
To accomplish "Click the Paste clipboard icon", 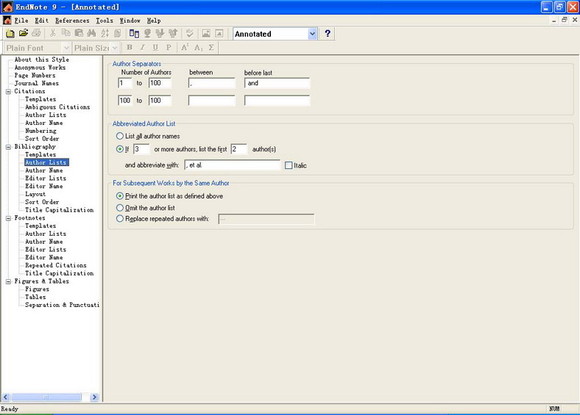I will tap(79, 34).
